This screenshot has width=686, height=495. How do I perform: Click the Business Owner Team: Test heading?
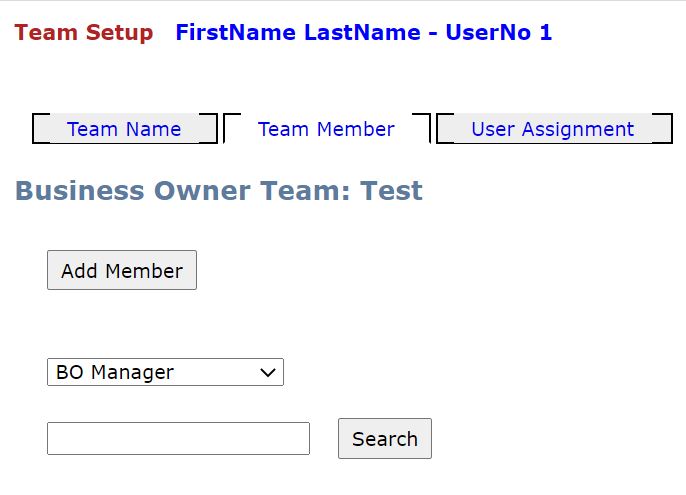219,191
